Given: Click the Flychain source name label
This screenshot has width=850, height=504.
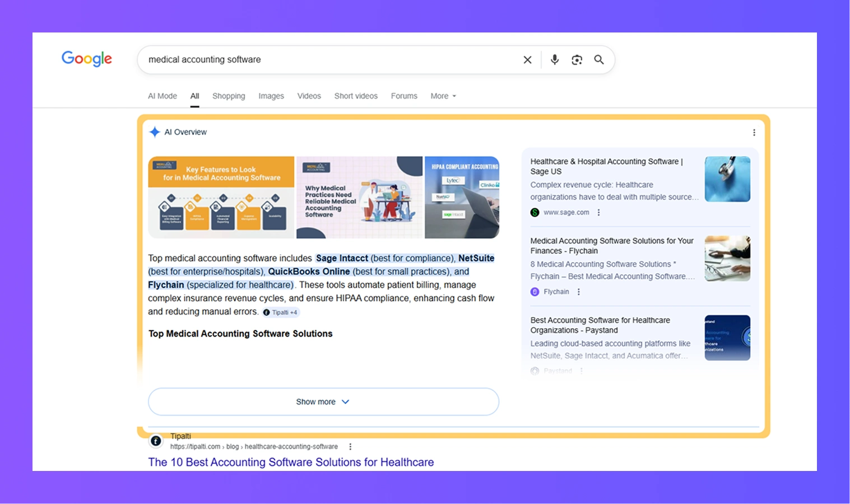Looking at the screenshot, I should point(556,292).
